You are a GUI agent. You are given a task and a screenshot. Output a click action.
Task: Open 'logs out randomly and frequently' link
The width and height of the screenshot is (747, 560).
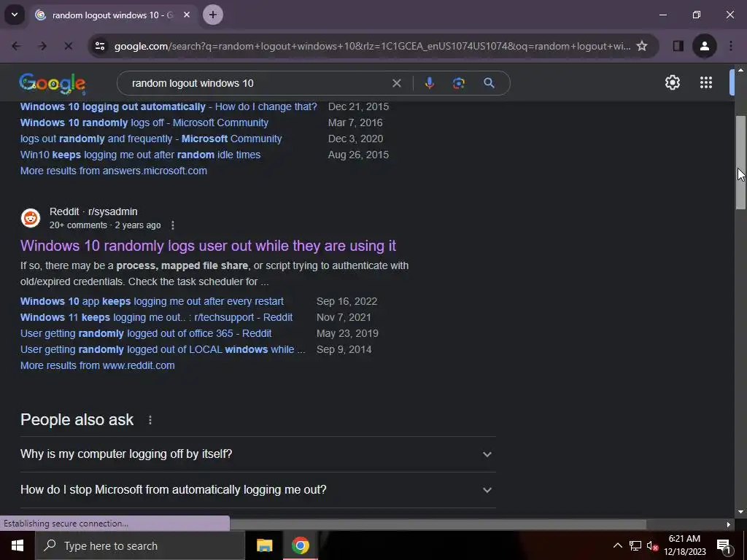[151, 139]
